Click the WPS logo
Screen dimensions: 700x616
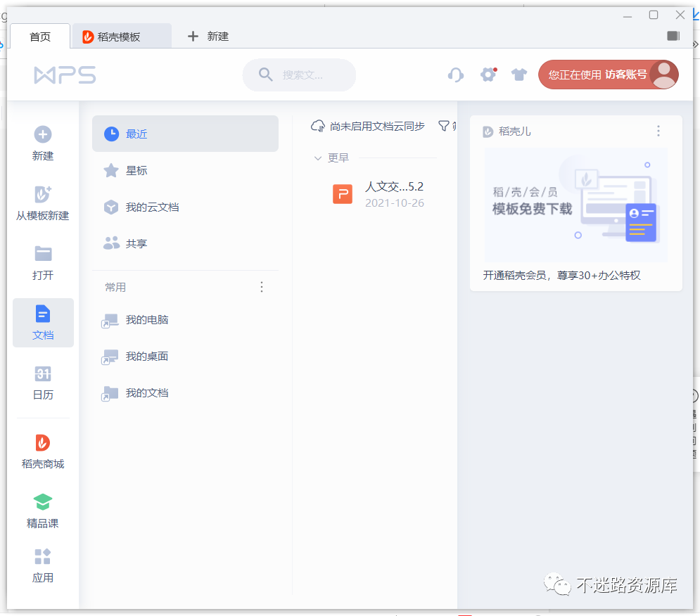(65, 75)
